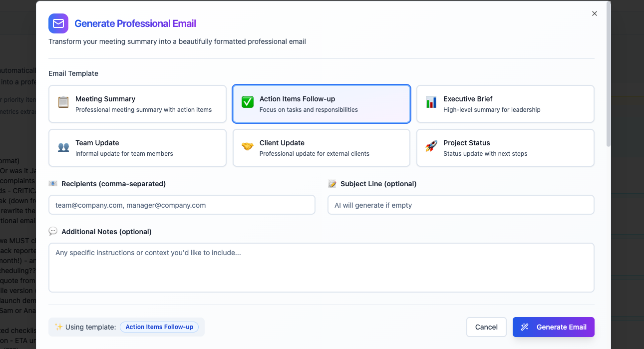This screenshot has width=644, height=349.
Task: Choose the Project Status template
Action: 505,148
